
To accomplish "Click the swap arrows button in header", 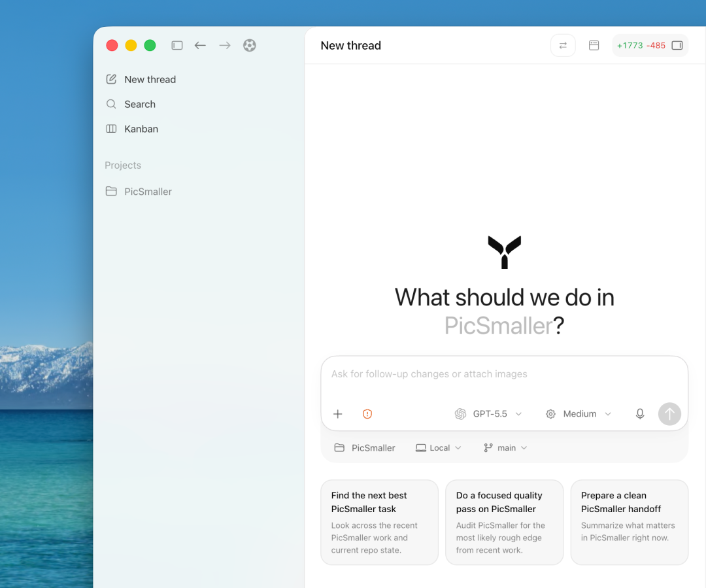I will pyautogui.click(x=563, y=46).
